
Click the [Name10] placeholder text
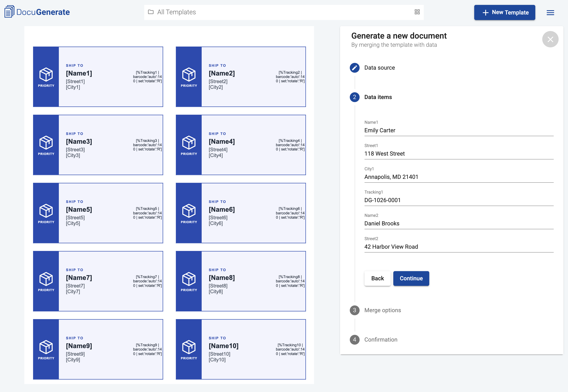pyautogui.click(x=223, y=346)
